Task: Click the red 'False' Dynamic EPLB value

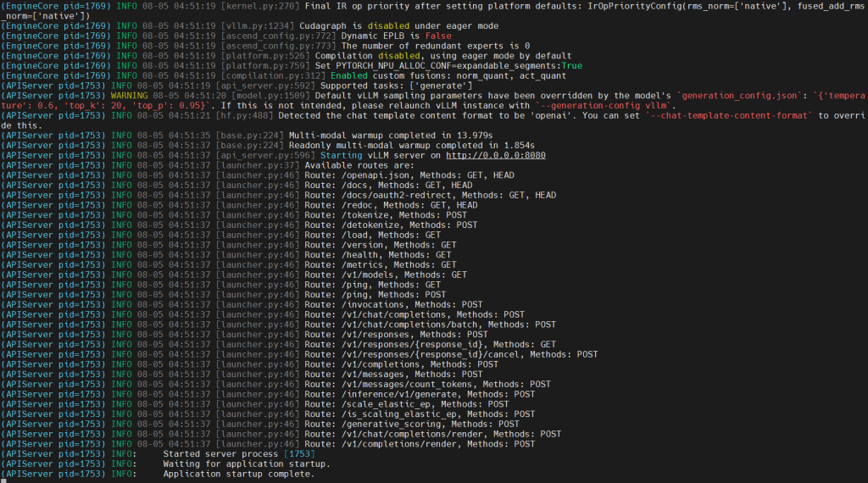Action: [x=438, y=36]
